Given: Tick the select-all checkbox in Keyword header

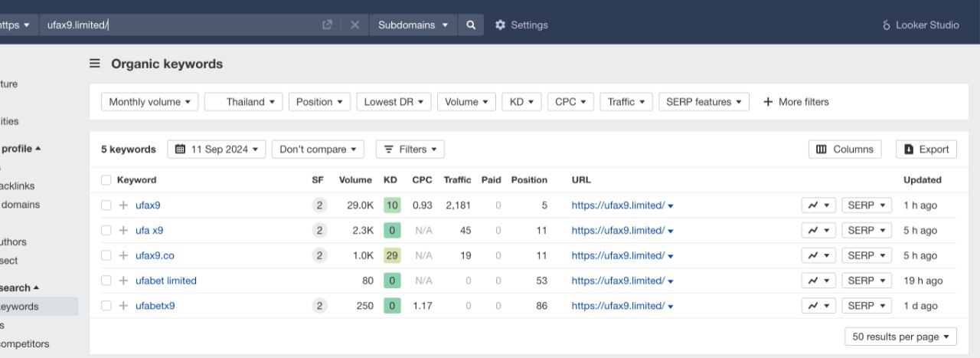Looking at the screenshot, I should tap(106, 180).
